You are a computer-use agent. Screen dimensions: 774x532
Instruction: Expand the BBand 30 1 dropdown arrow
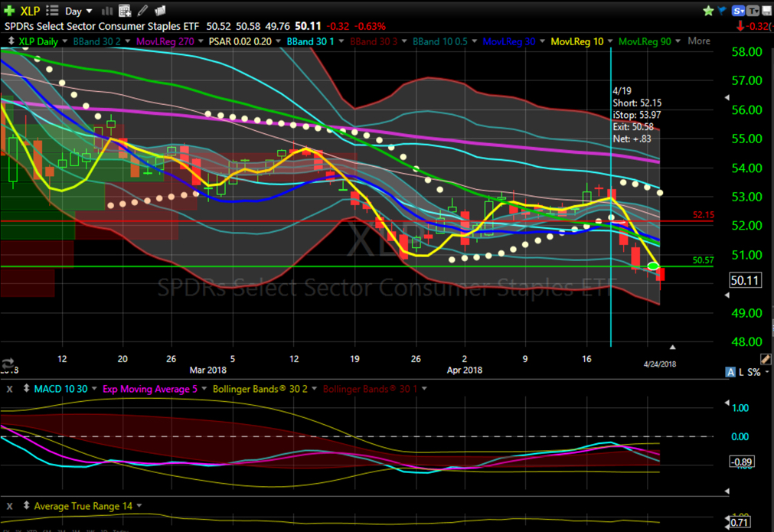(x=341, y=41)
